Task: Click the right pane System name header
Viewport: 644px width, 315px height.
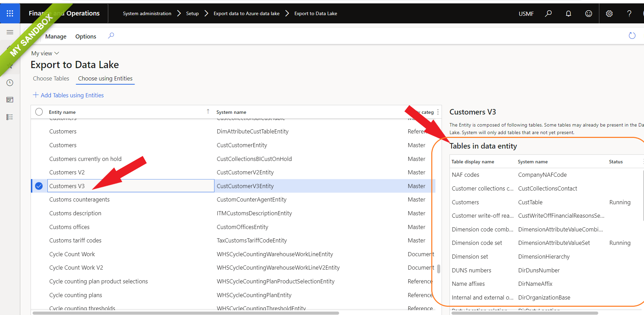Action: point(533,162)
